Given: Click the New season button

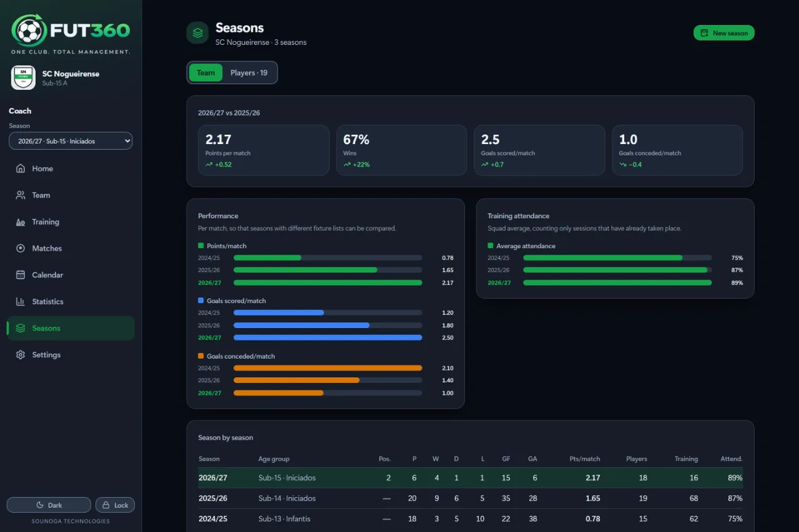Looking at the screenshot, I should tap(724, 33).
